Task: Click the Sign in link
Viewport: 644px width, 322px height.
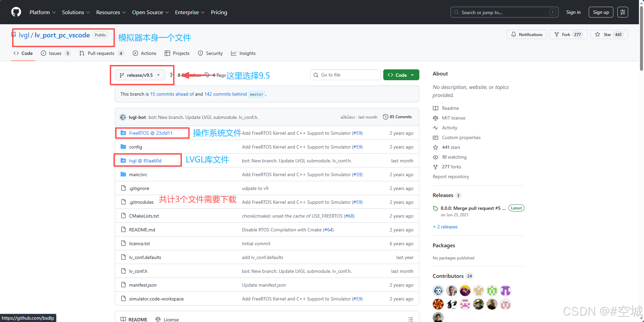Action: 573,12
